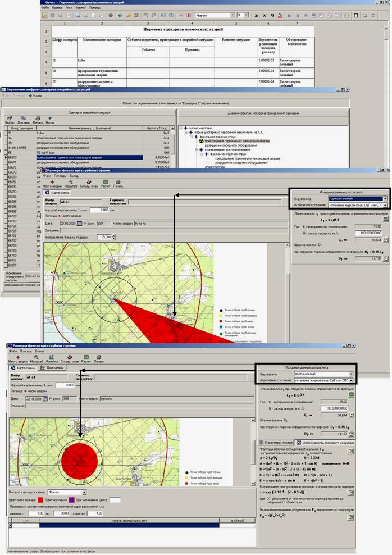Image resolution: width=392 pixels, height=555 pixels.
Task: Click Масштаб zoom icon in the horizontal flare window
Action: tap(70, 183)
